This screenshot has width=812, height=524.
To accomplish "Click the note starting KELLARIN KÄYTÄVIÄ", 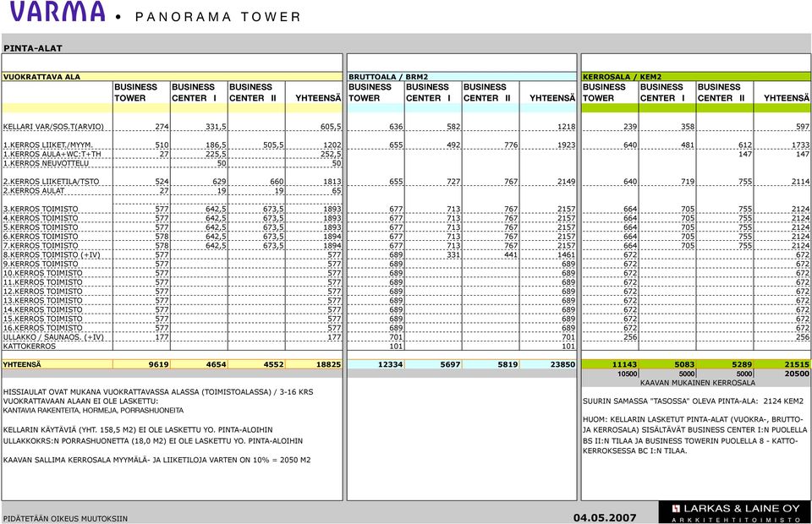I will coord(138,430).
